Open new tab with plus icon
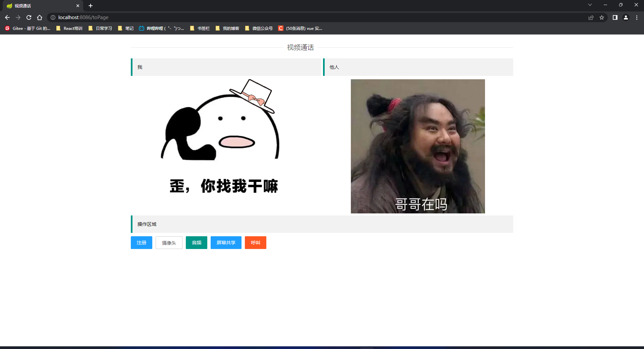This screenshot has height=349, width=644. [x=91, y=6]
